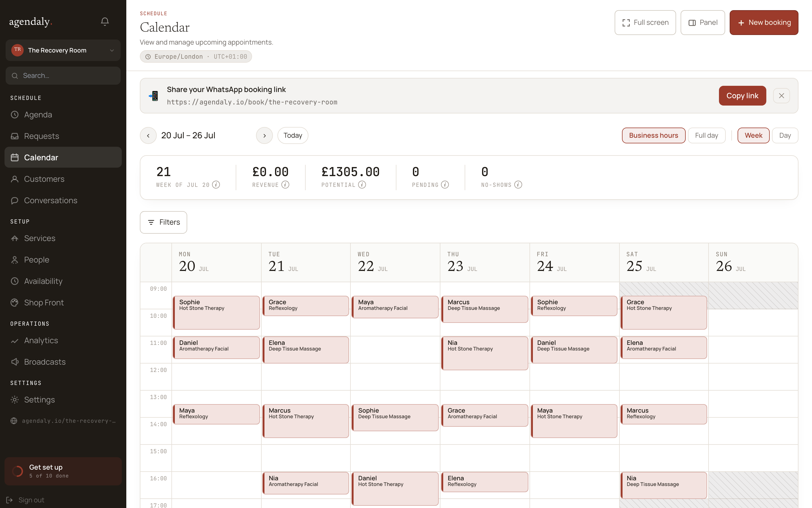
Task: Switch to Week view
Action: pyautogui.click(x=753, y=135)
